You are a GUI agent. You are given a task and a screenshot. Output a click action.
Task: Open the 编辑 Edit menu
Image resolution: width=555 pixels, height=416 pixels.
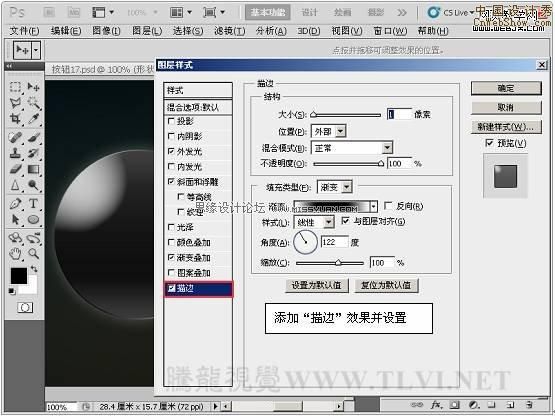pos(66,31)
